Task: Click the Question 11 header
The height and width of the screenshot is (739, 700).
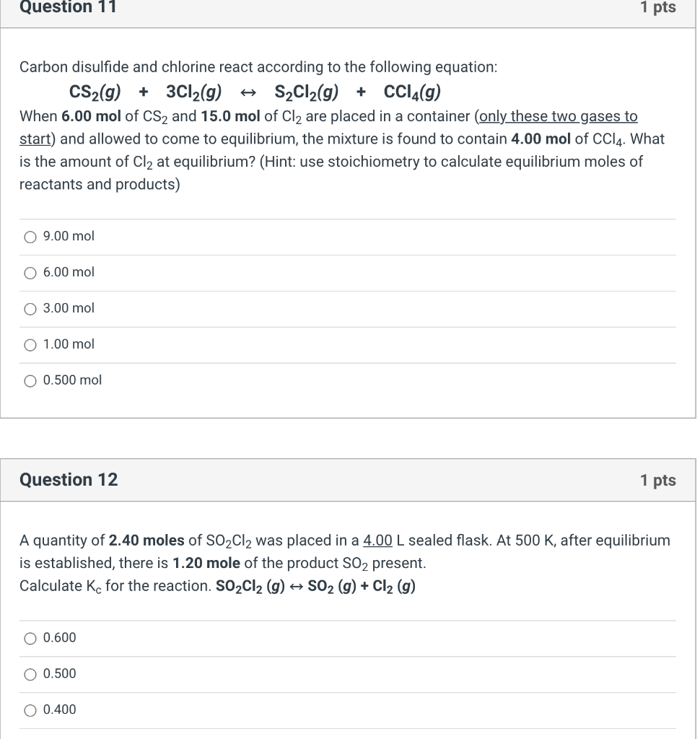Action: click(x=68, y=9)
